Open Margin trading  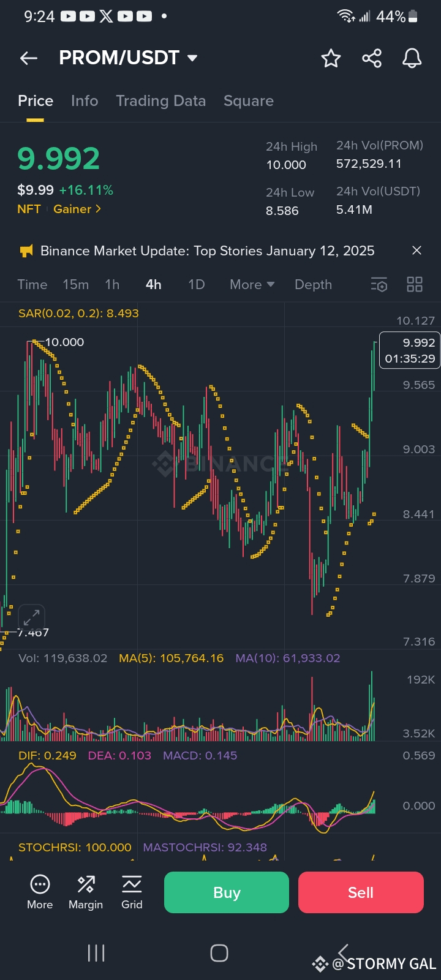pyautogui.click(x=86, y=892)
